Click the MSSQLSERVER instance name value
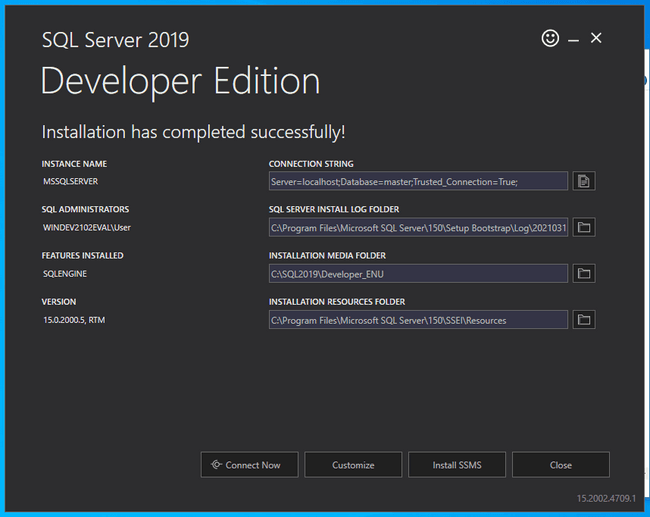Screen dimensions: 650x517 pos(70,182)
